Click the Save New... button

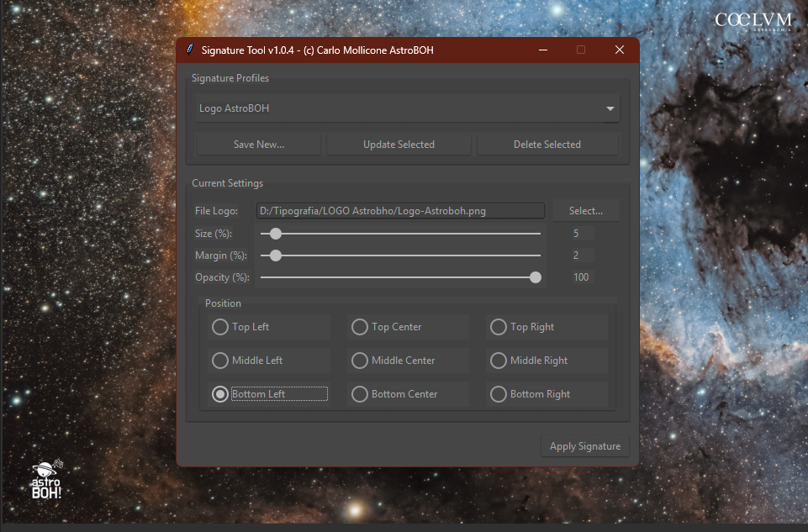[259, 145]
